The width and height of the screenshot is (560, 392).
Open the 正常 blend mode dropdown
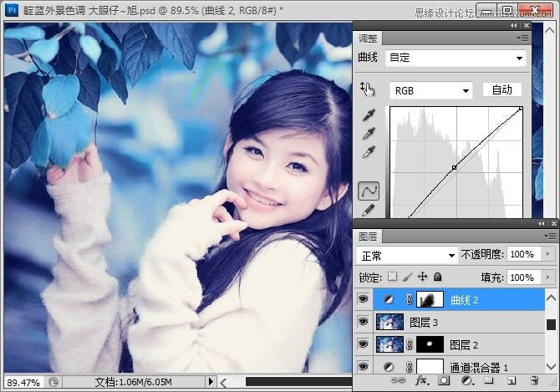[x=407, y=254]
